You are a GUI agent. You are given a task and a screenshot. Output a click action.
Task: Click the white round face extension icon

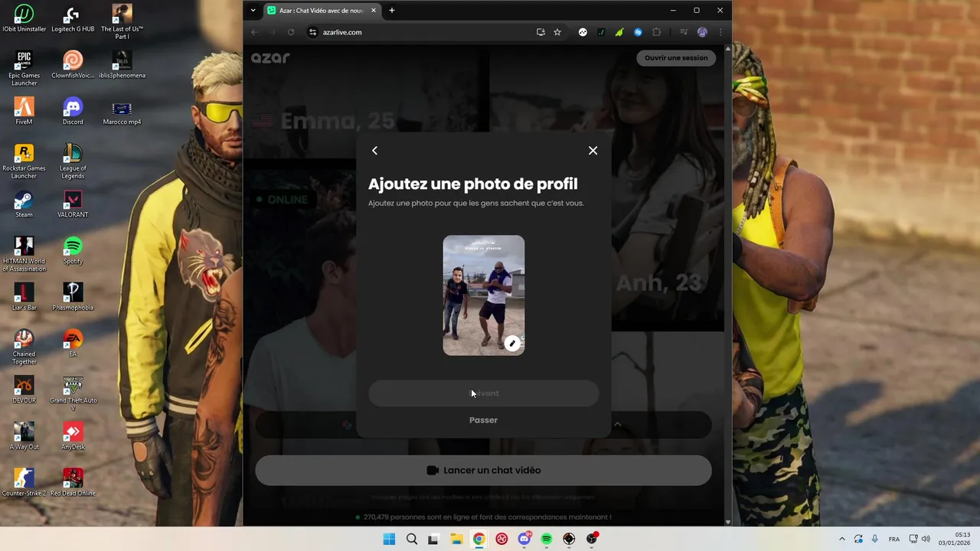click(x=583, y=32)
